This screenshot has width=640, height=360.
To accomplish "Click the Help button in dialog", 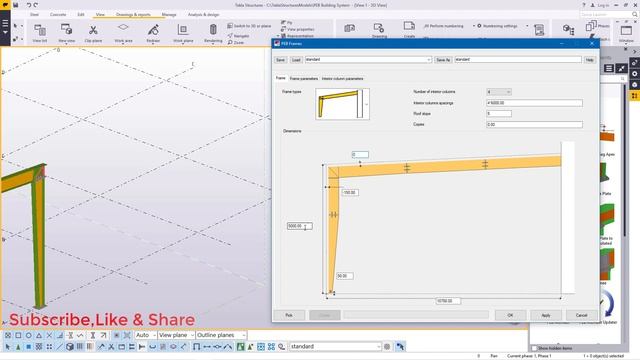I will pos(589,60).
